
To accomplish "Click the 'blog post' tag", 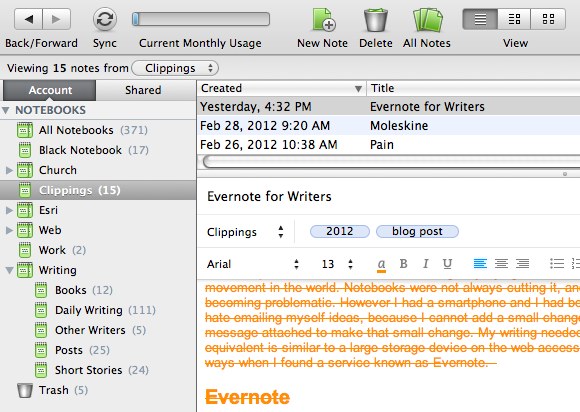I will pyautogui.click(x=417, y=232).
